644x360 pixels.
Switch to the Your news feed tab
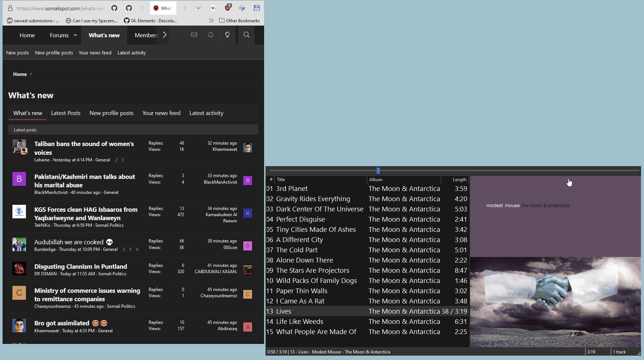[x=161, y=113]
